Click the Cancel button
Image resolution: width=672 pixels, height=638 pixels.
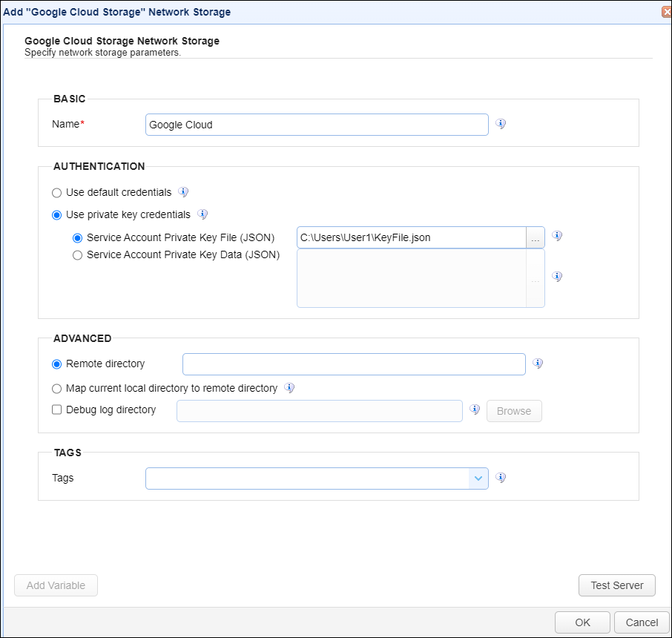coord(642,622)
